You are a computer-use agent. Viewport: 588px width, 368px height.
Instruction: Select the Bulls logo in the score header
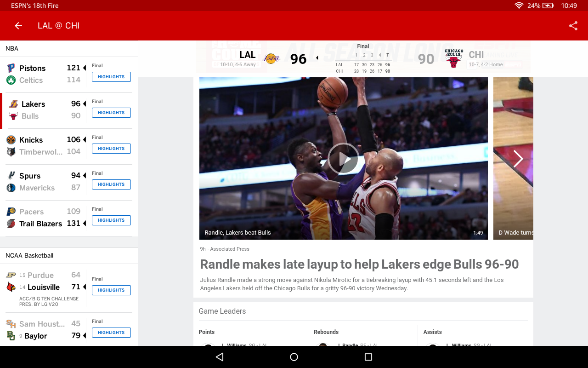(452, 57)
